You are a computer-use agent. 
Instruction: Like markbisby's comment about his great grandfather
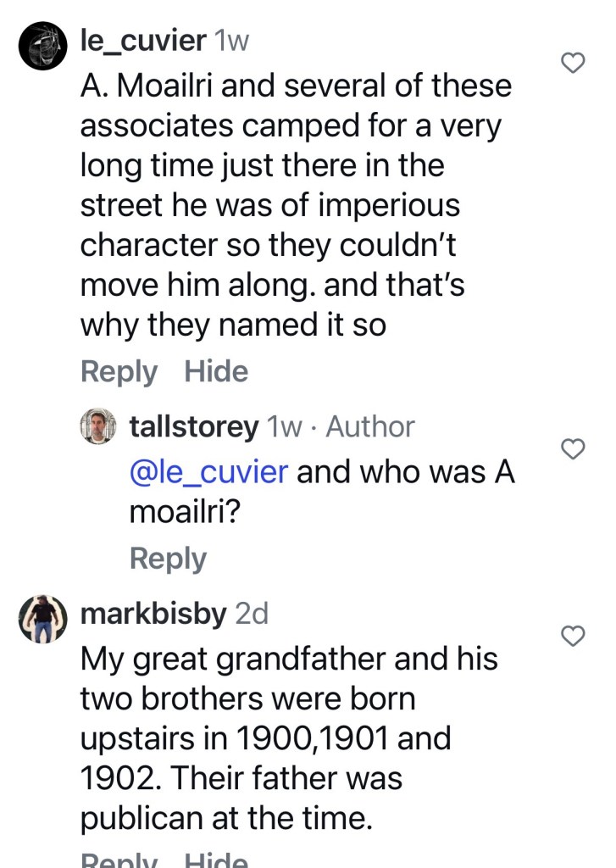574,636
